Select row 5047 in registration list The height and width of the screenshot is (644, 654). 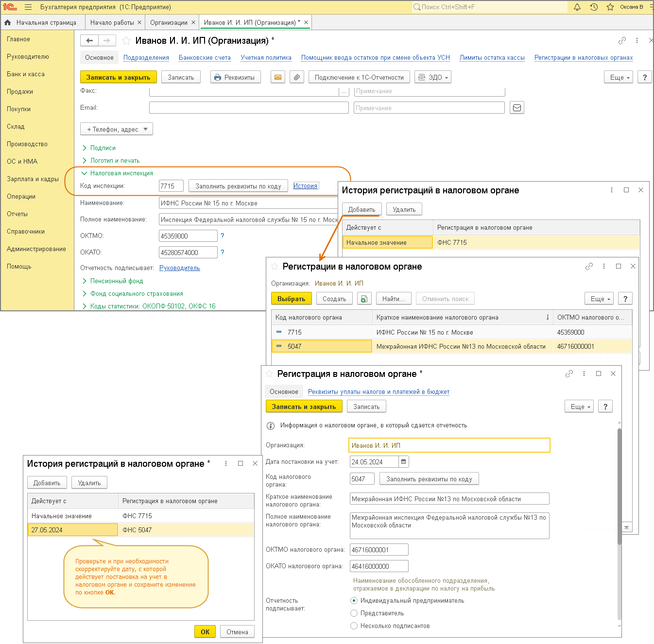pos(452,346)
